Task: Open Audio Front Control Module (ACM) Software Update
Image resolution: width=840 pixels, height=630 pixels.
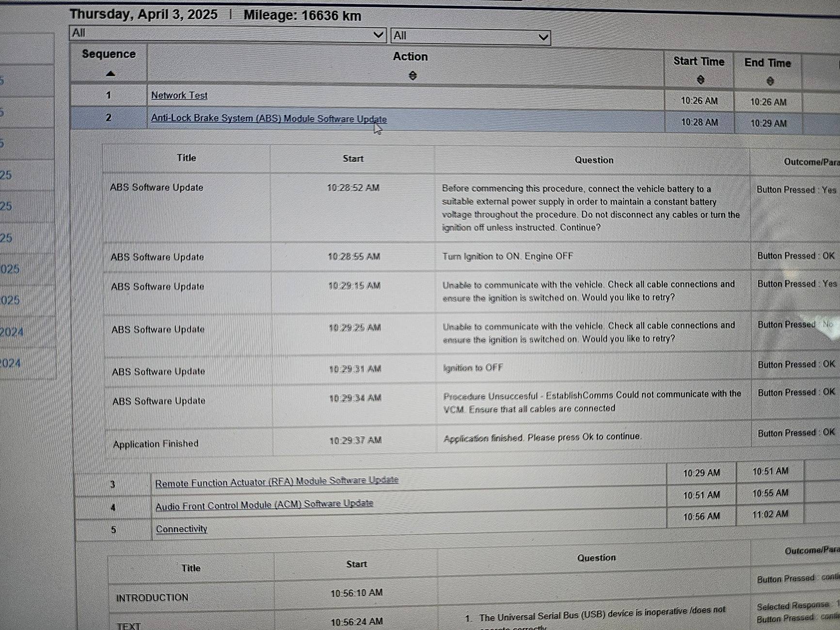Action: coord(264,504)
